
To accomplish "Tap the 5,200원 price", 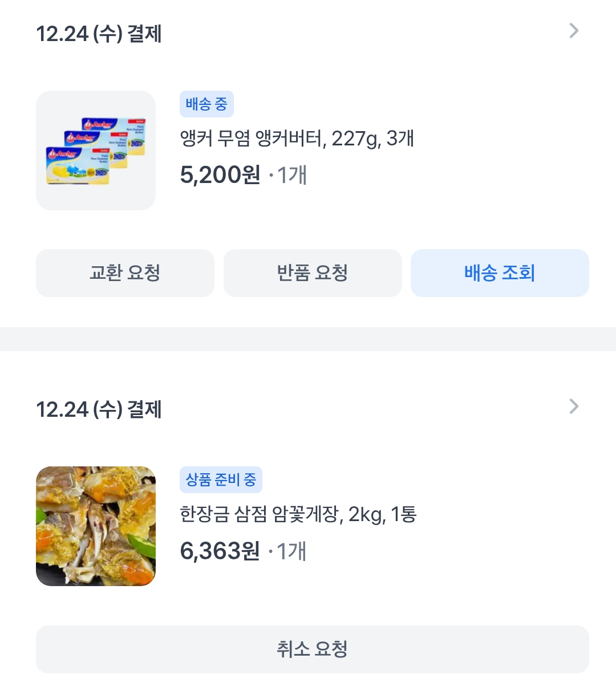I will tap(220, 175).
